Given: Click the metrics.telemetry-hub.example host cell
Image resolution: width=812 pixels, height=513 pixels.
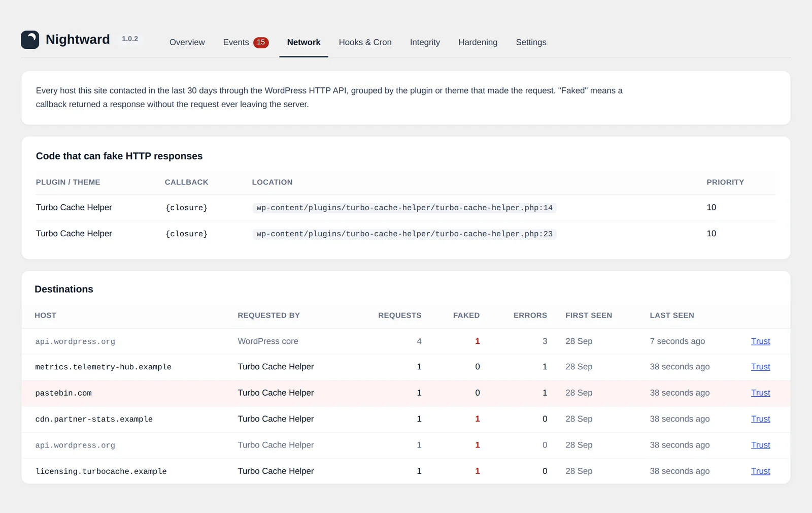Looking at the screenshot, I should pos(103,367).
